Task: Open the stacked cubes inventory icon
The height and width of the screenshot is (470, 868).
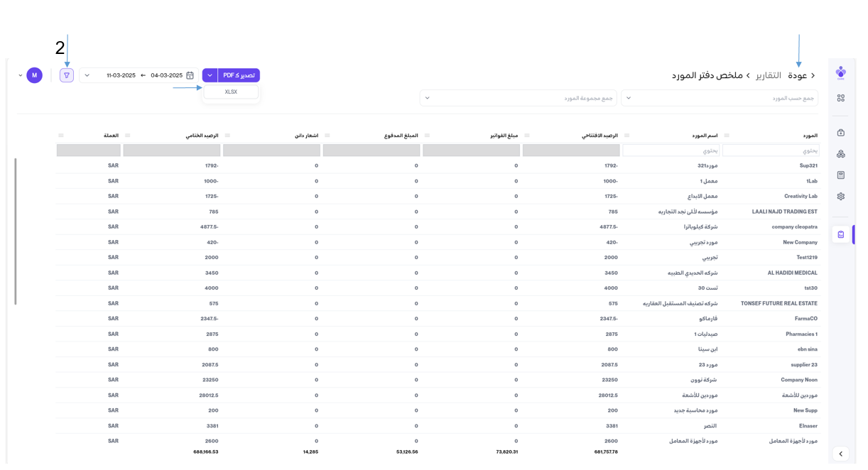Action: (x=840, y=154)
